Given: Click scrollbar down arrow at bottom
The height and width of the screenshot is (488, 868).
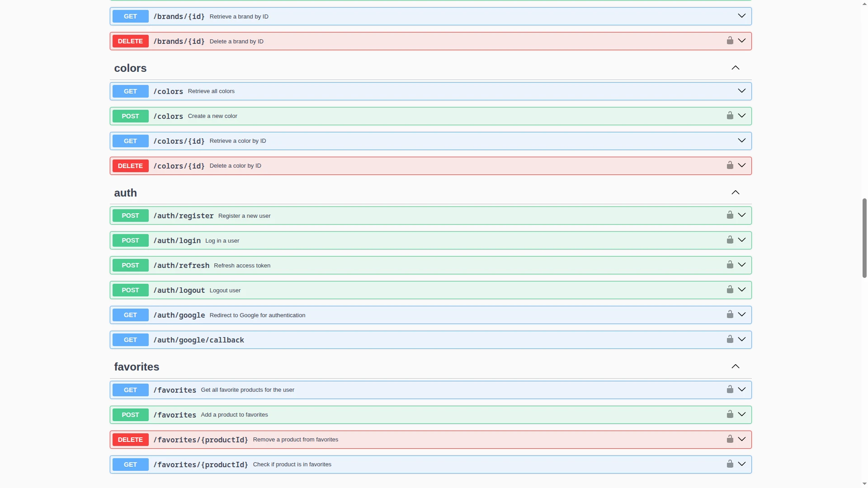Looking at the screenshot, I should [x=864, y=484].
